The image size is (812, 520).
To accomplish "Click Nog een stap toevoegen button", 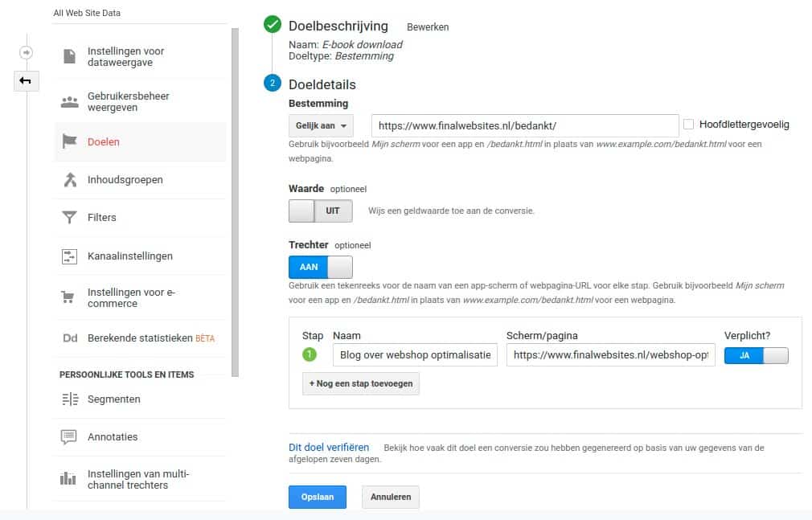I will (x=360, y=383).
